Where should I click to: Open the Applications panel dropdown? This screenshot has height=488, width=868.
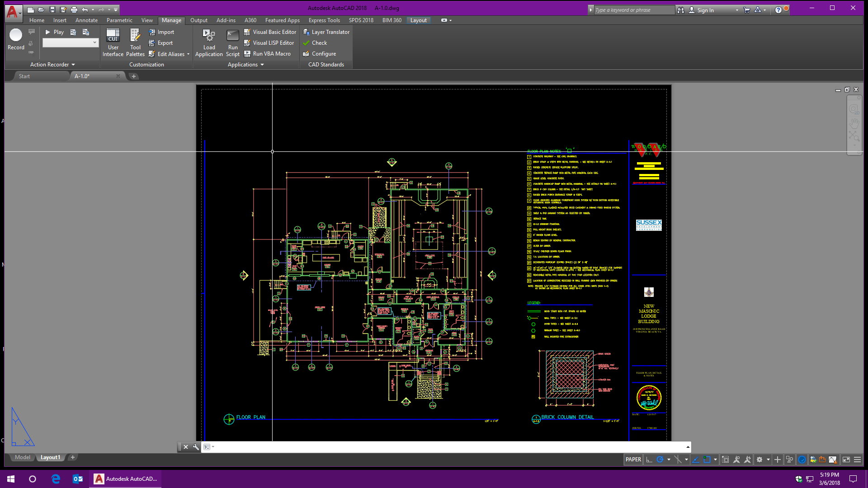coord(262,65)
